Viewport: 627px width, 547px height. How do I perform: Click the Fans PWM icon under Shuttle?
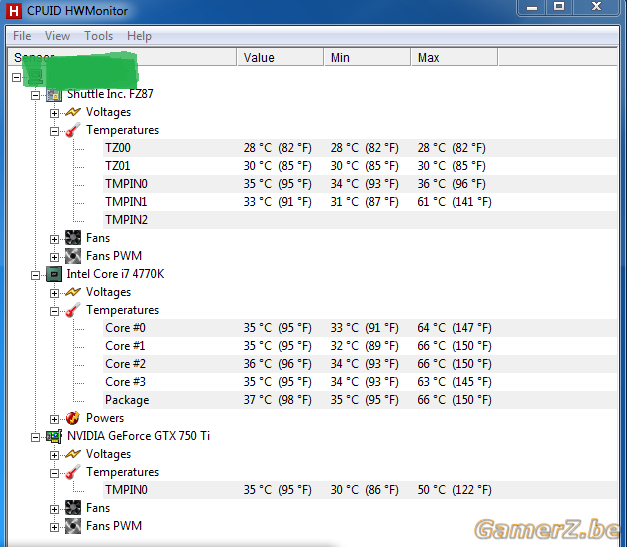click(x=73, y=256)
